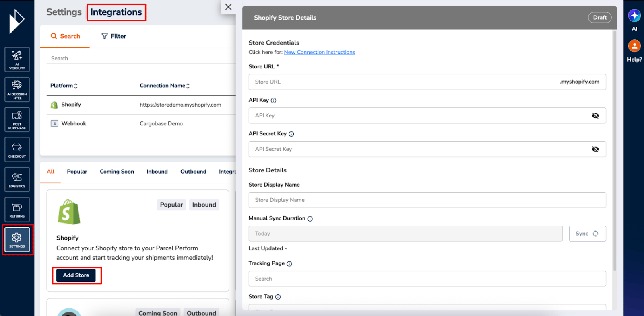644x316 pixels.
Task: Click the Integrations page heading
Action: tap(116, 12)
